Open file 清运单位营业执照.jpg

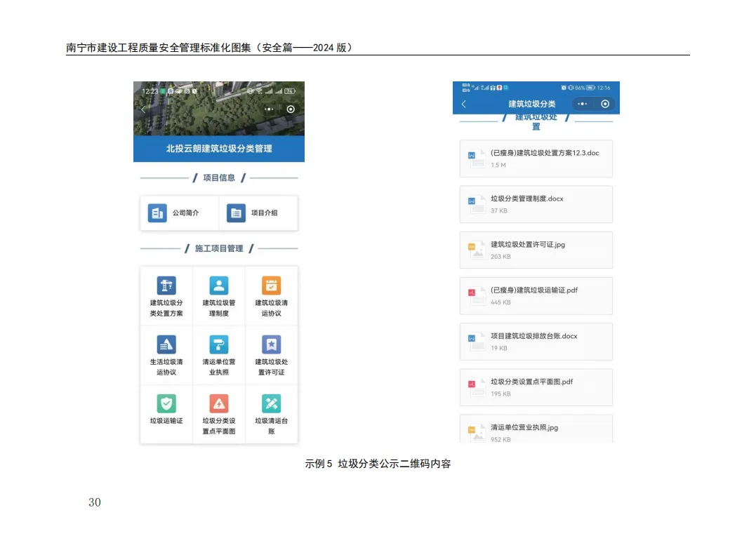(536, 429)
